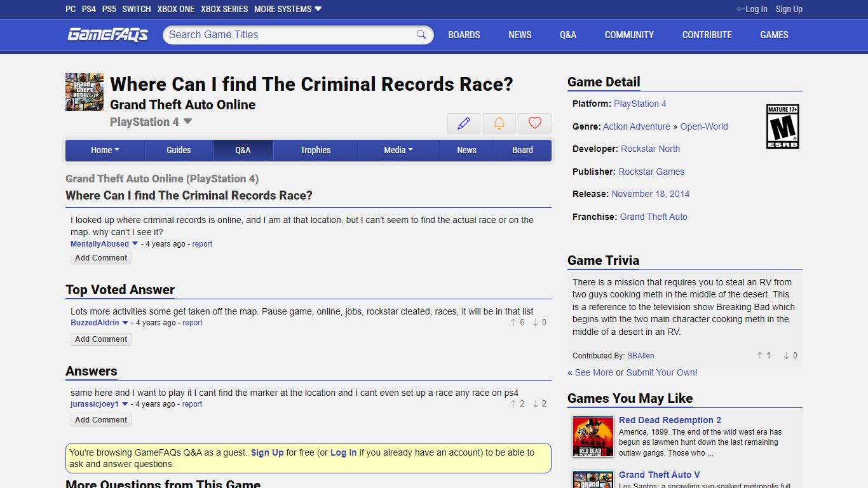This screenshot has height=488, width=868.
Task: Downvote BuzzedAldrin's answer arrow
Action: (x=535, y=323)
